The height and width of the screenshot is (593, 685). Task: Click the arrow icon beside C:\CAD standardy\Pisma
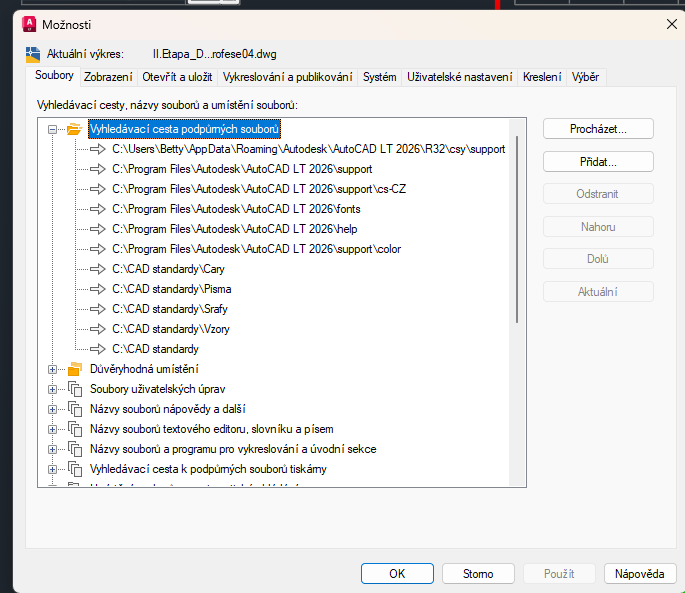tap(97, 289)
